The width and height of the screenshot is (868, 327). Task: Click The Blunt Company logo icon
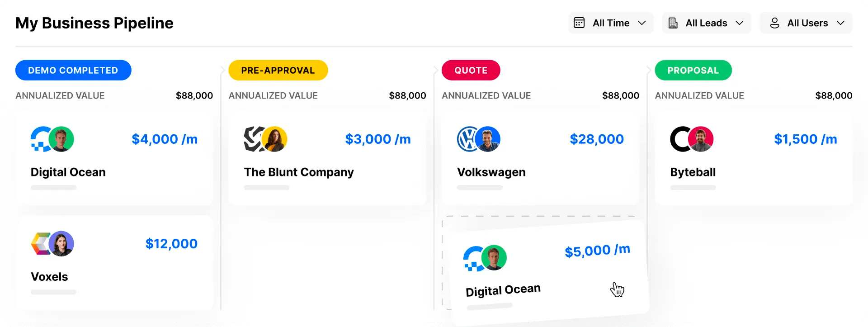[253, 139]
